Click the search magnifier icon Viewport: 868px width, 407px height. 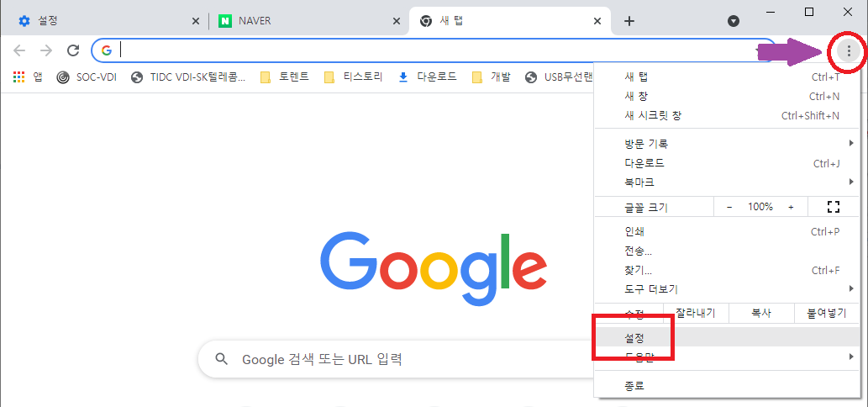(222, 359)
